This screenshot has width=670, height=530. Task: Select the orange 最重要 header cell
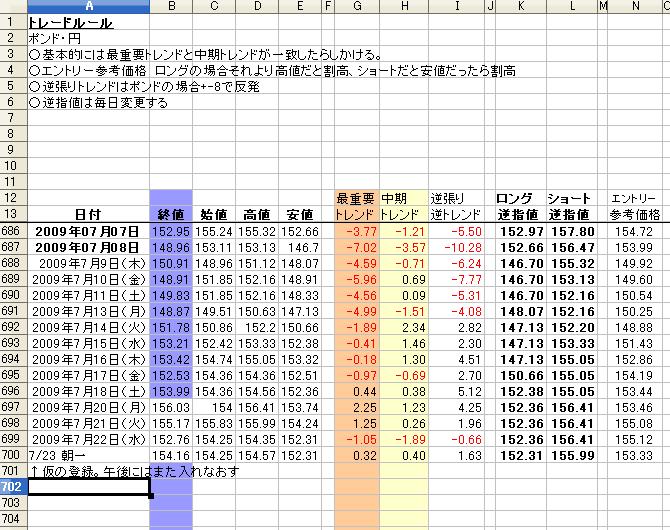pos(355,198)
